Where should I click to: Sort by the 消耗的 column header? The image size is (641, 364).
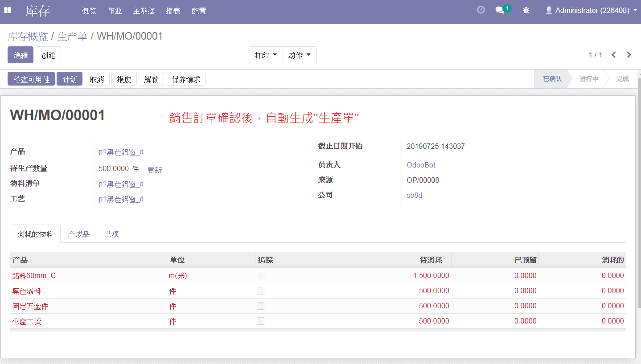coord(582,260)
